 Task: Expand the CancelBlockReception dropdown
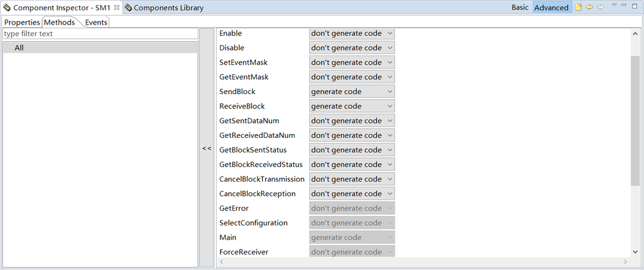[x=351, y=193]
